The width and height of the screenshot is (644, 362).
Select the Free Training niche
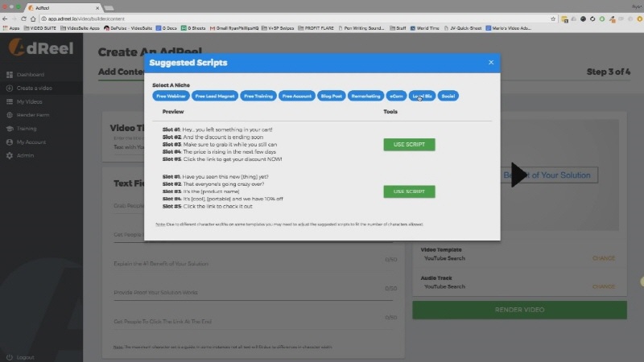[258, 96]
